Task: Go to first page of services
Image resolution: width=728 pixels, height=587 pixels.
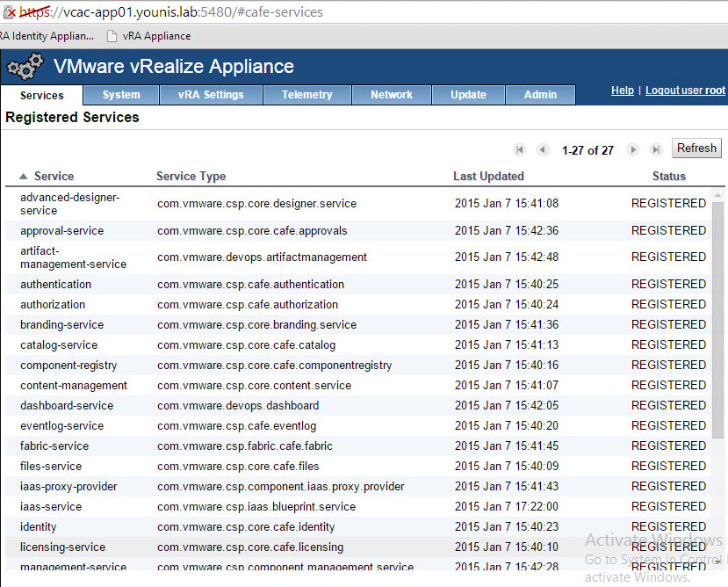Action: (520, 150)
